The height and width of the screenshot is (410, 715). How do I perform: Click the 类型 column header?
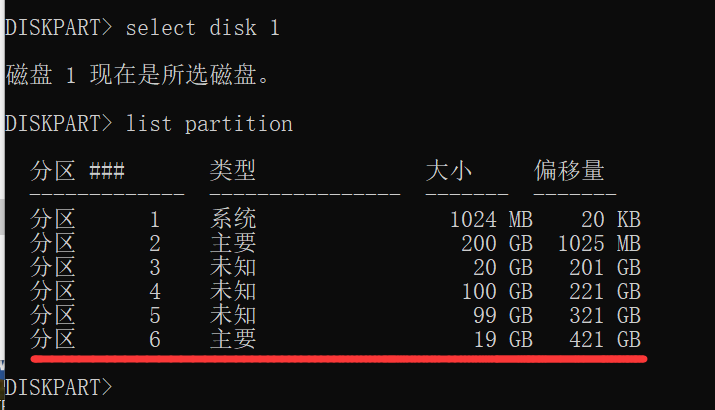(x=233, y=171)
